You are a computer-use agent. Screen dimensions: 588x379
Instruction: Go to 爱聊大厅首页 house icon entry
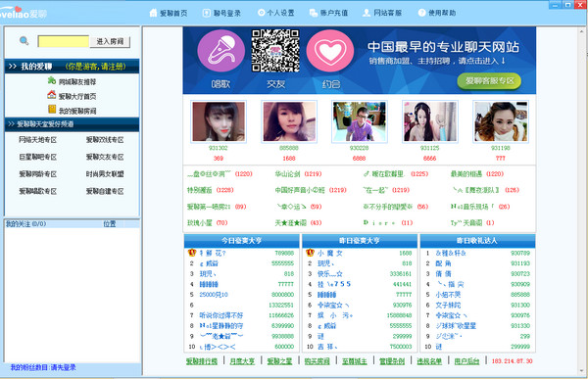(x=72, y=96)
